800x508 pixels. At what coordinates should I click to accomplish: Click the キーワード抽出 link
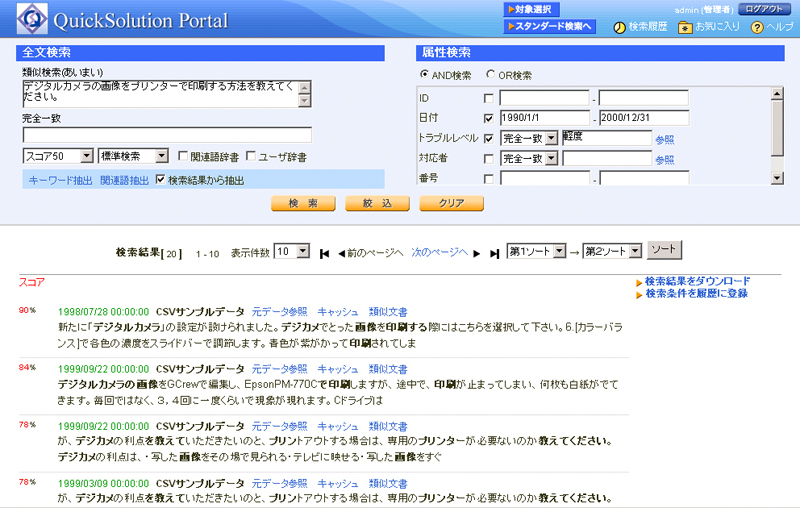[x=60, y=180]
